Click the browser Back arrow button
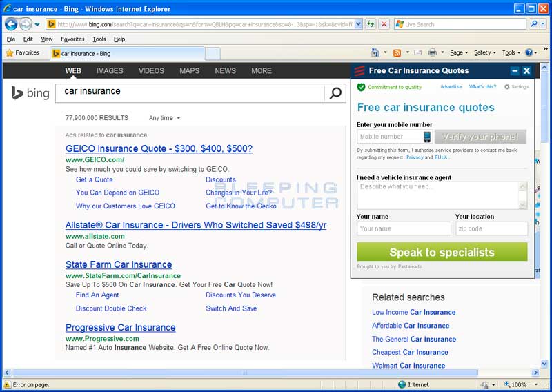 pos(11,24)
